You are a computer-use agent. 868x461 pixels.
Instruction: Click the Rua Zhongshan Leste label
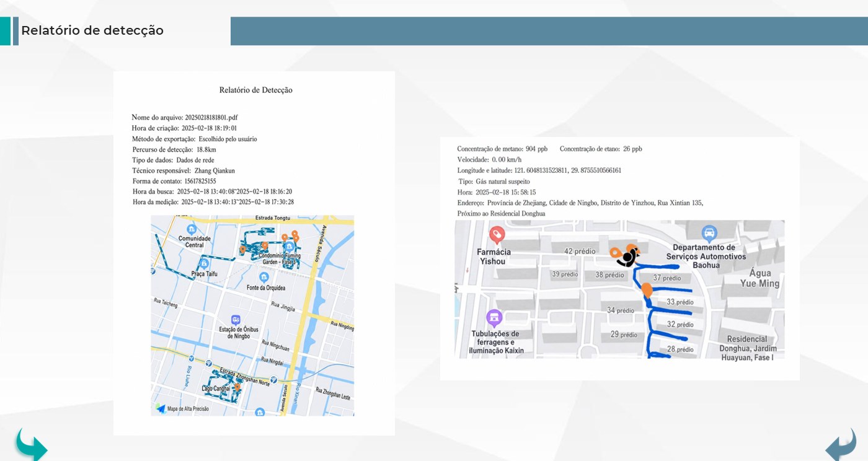tap(333, 393)
